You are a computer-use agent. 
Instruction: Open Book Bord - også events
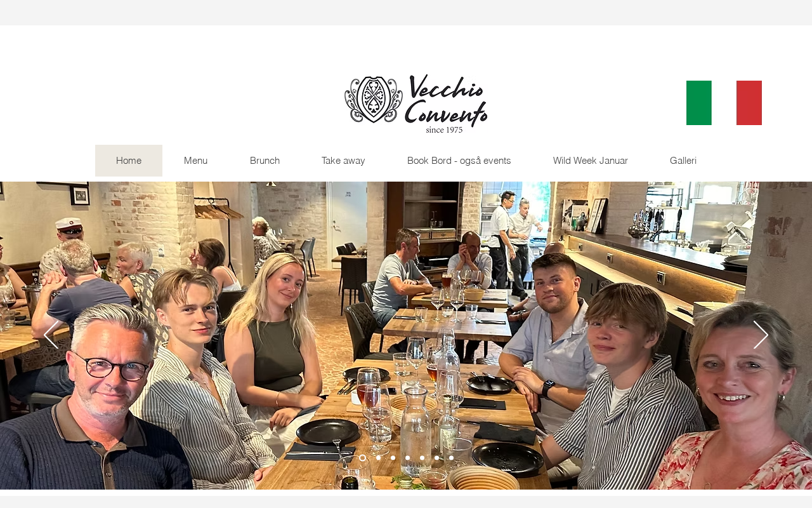[x=459, y=161]
